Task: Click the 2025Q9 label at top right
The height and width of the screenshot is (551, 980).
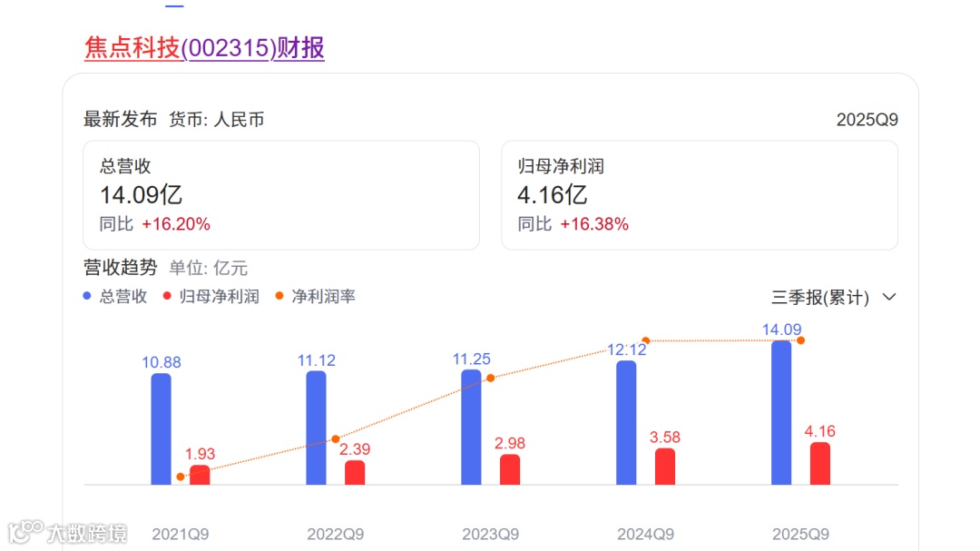Action: [x=867, y=120]
